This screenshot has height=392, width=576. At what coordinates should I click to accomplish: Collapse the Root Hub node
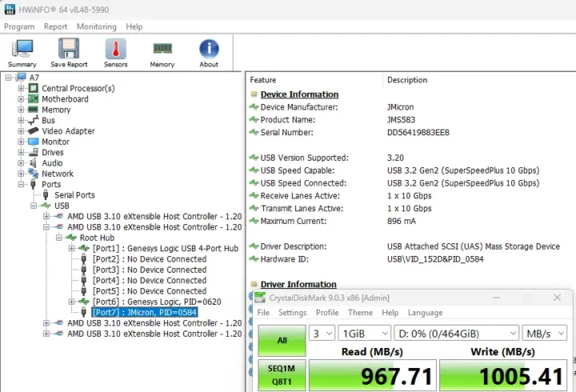[x=59, y=238]
